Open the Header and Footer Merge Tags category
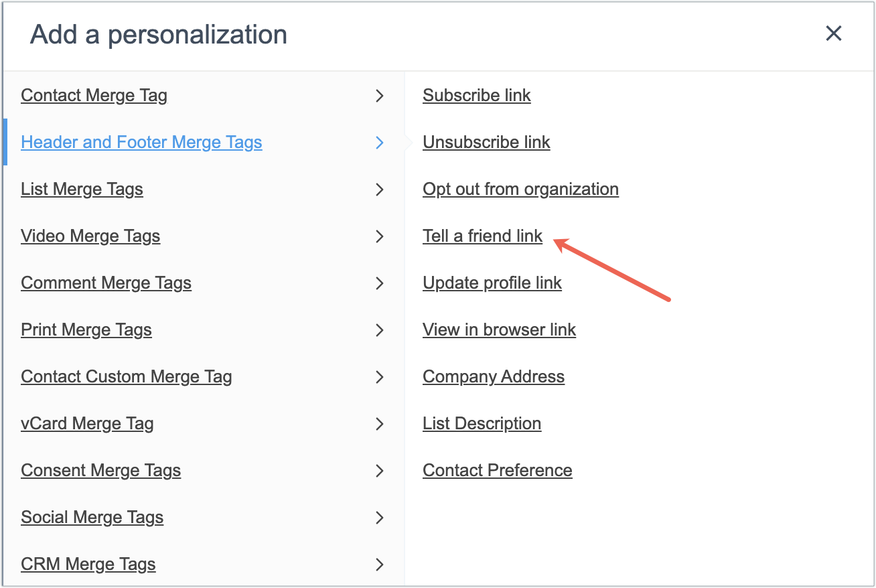 click(141, 143)
